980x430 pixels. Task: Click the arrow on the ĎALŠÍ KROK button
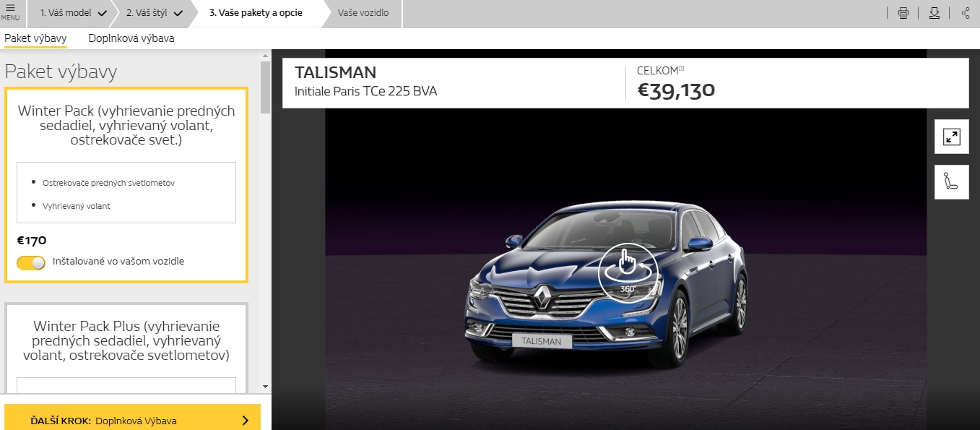pos(245,420)
